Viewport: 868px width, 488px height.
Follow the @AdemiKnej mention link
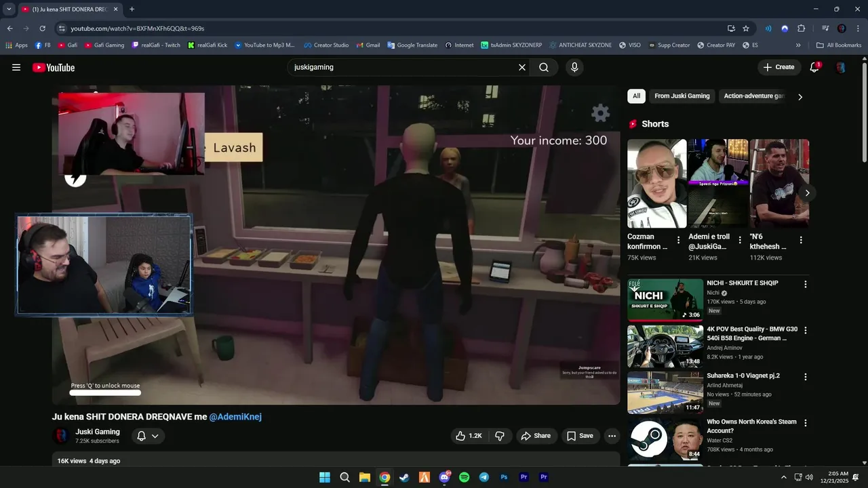[235, 417]
